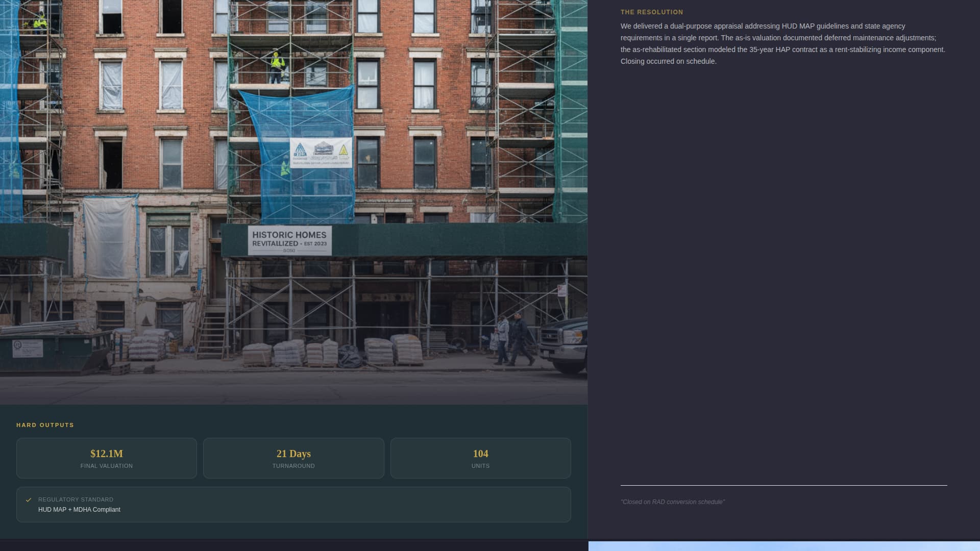Click the divider line above the quote
Screen dimensions: 980x551
coord(784,485)
